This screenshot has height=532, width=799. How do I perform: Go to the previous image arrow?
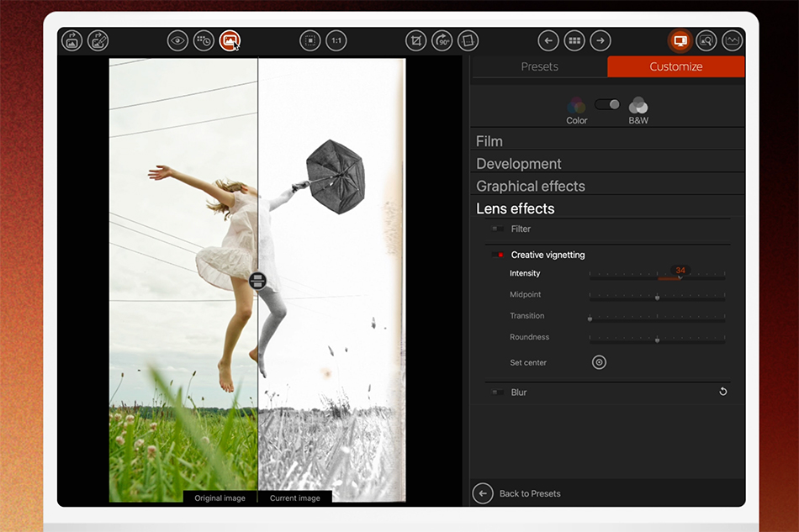pos(548,40)
